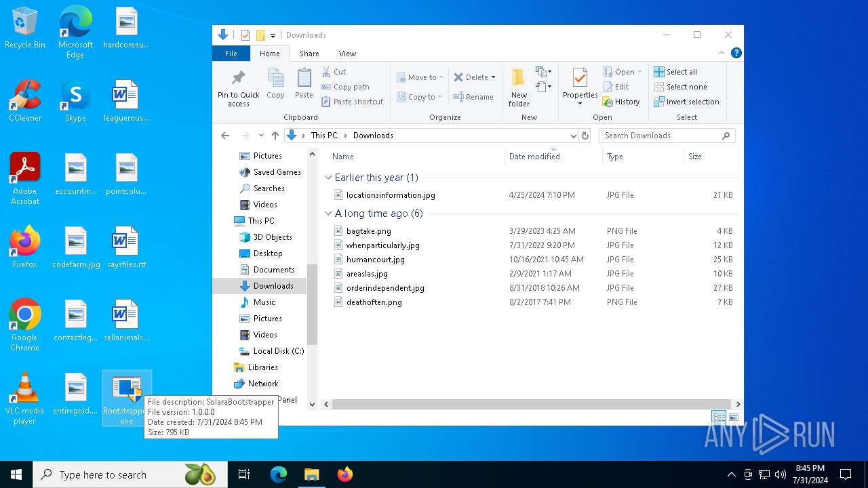868x488 pixels.
Task: Open the Windows Start button
Action: 16,474
